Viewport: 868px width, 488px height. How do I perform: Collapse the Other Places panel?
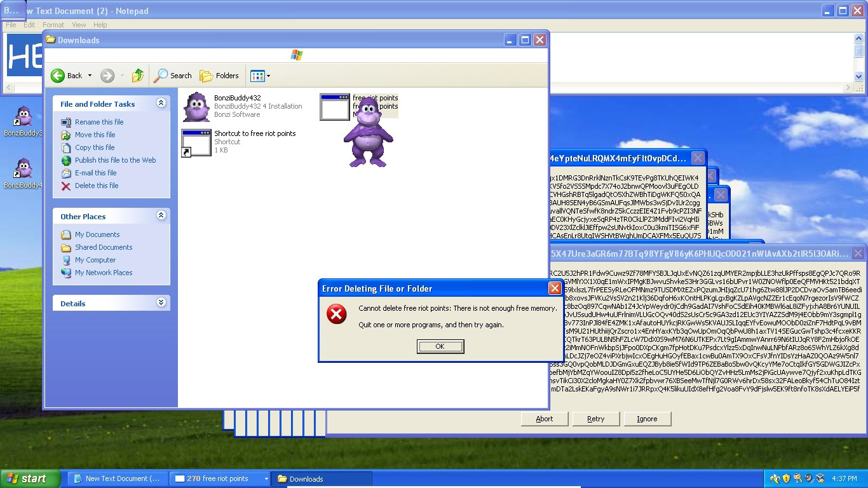pos(161,215)
